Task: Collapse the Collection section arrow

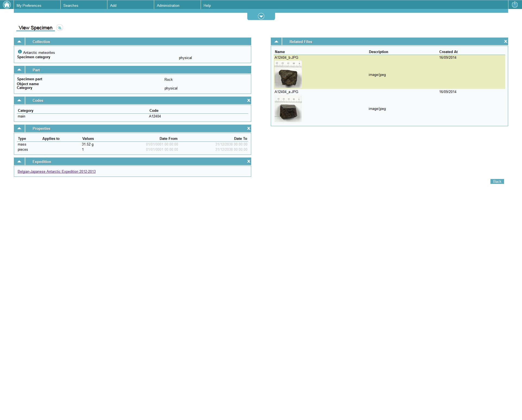Action: pyautogui.click(x=19, y=42)
